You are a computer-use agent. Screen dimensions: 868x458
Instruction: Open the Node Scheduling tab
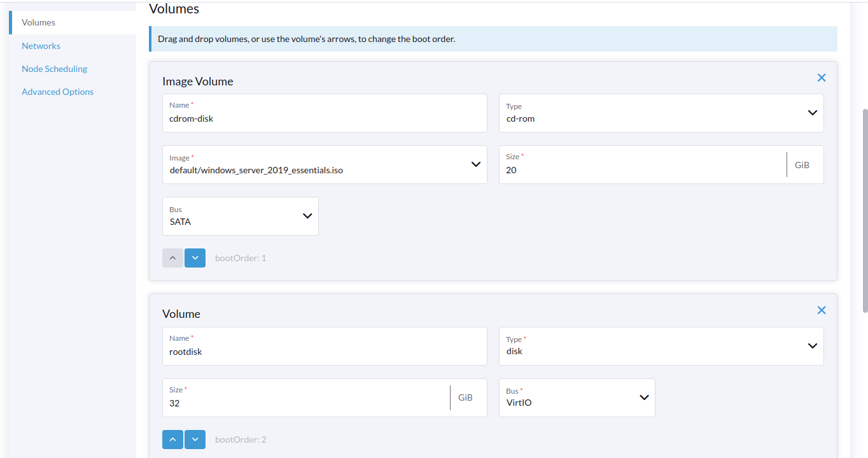pyautogui.click(x=54, y=69)
